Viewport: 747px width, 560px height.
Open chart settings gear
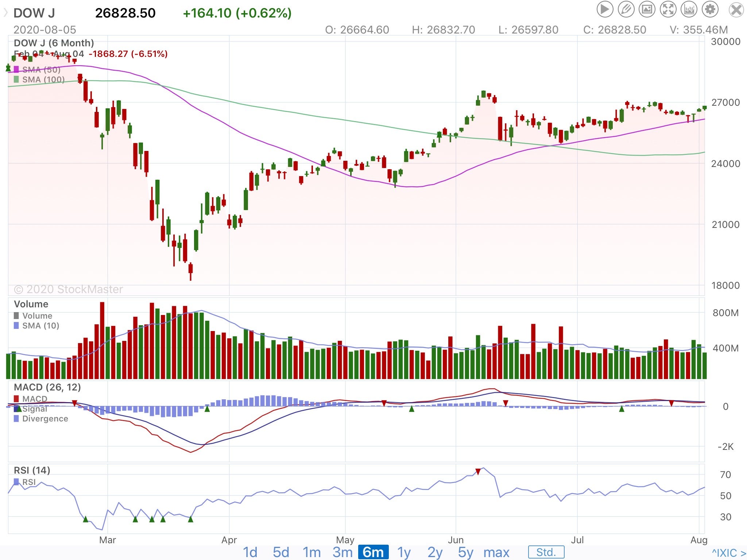(710, 9)
